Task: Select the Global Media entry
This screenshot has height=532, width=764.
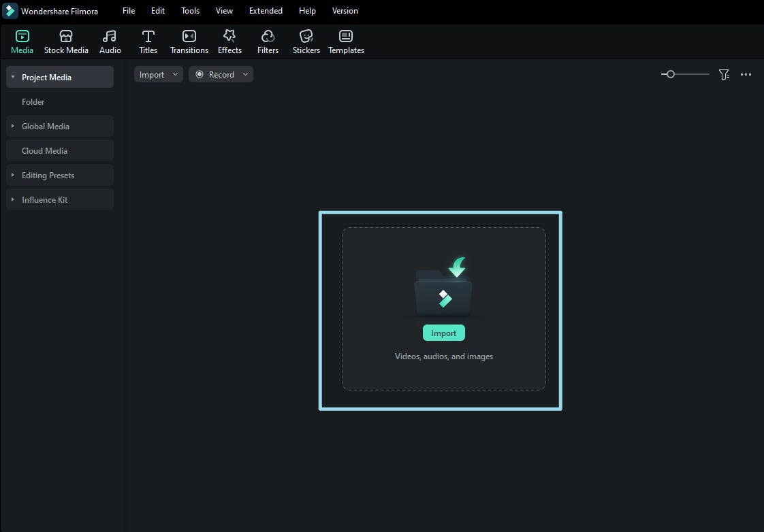Action: click(x=59, y=126)
